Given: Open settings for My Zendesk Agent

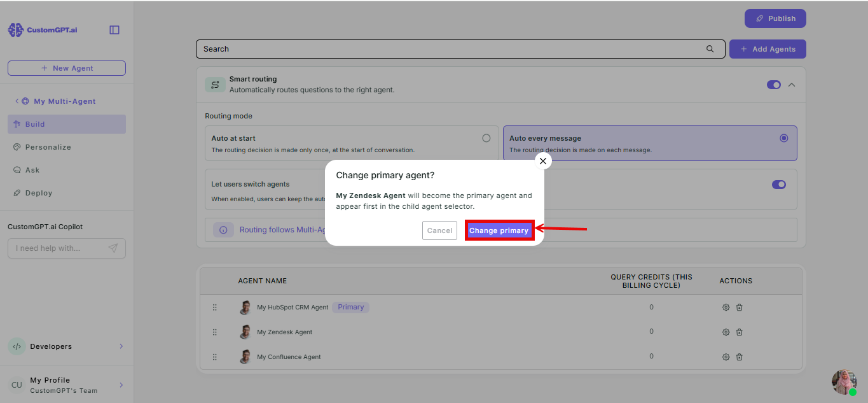Looking at the screenshot, I should coord(726,332).
